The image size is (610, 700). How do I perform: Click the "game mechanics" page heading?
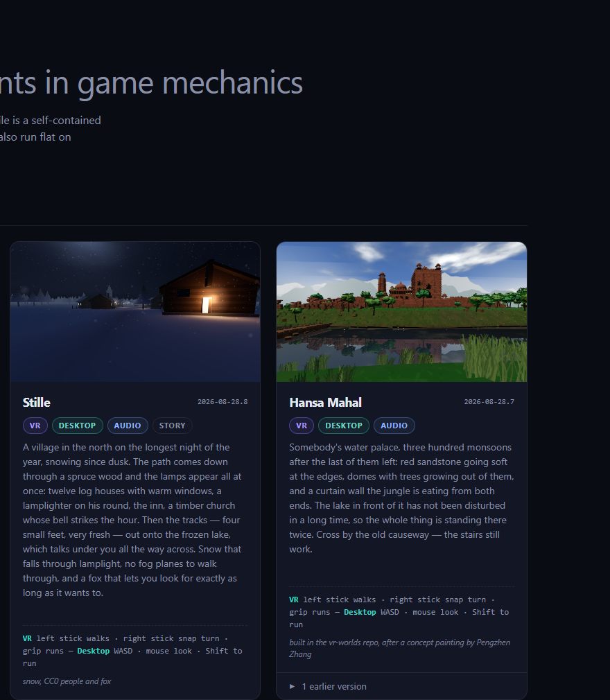[151, 82]
